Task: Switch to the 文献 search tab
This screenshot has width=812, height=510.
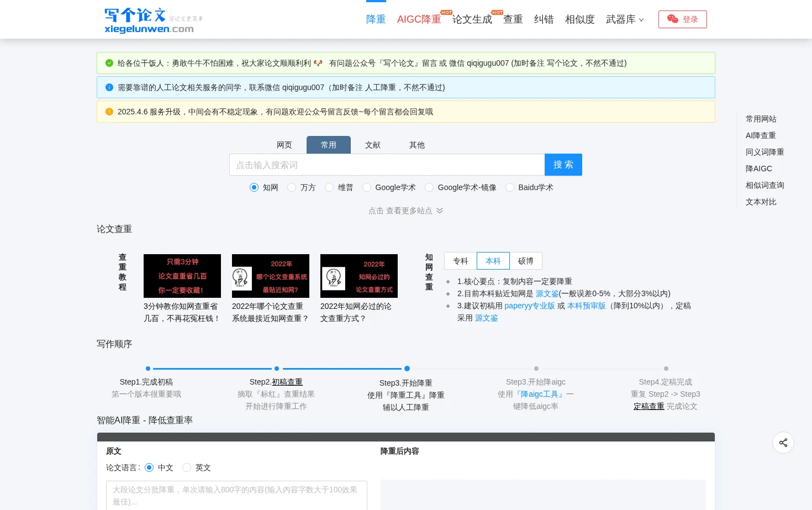Action: [373, 145]
